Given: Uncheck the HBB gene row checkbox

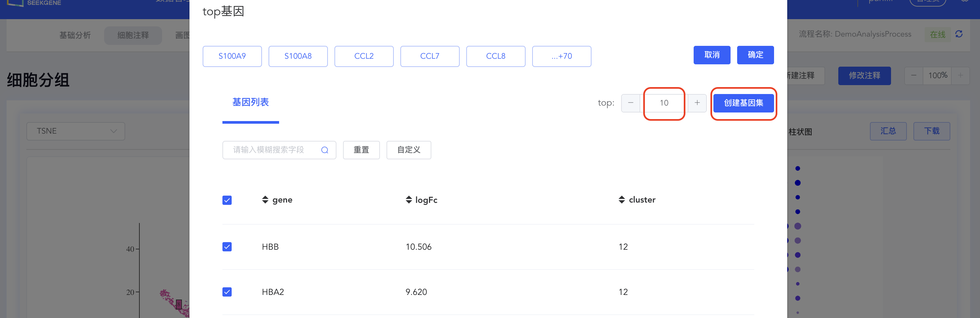Looking at the screenshot, I should pos(227,247).
